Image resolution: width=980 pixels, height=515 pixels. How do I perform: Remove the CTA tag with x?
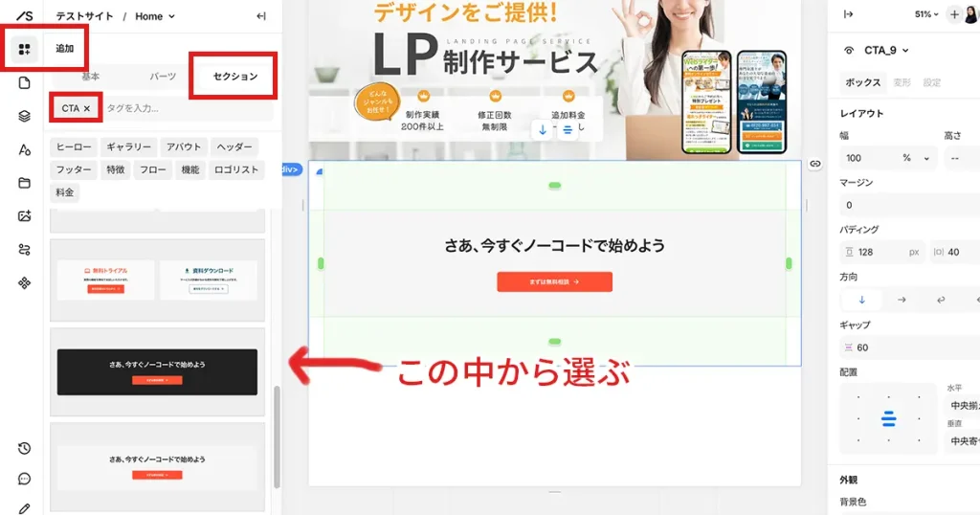tap(87, 109)
